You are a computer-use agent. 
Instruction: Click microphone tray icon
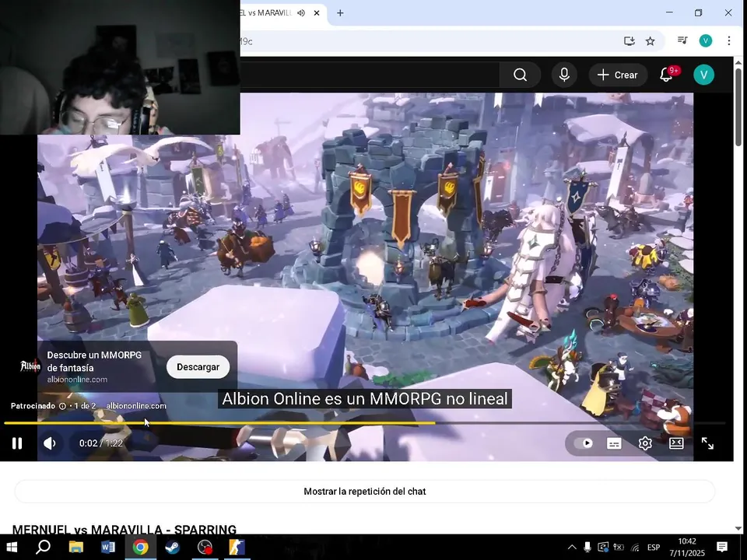coord(587,547)
